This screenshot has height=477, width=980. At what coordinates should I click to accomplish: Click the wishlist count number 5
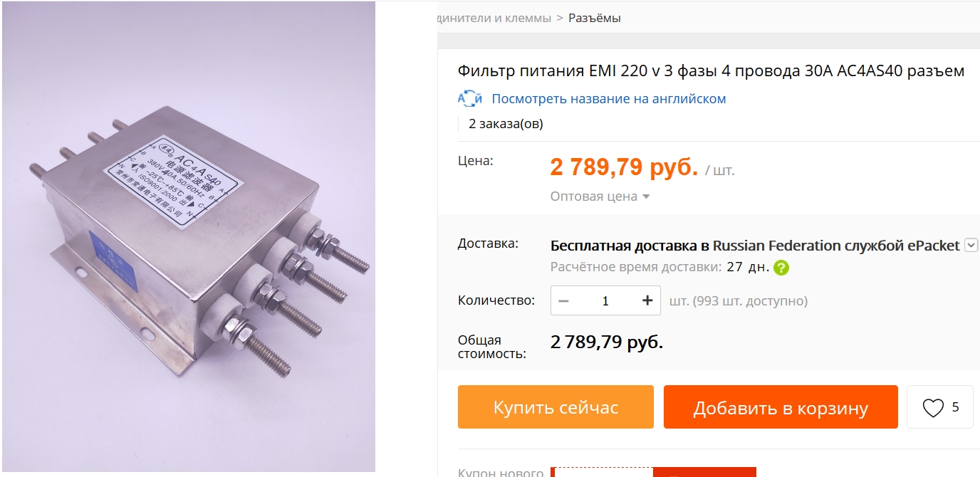[x=955, y=407]
